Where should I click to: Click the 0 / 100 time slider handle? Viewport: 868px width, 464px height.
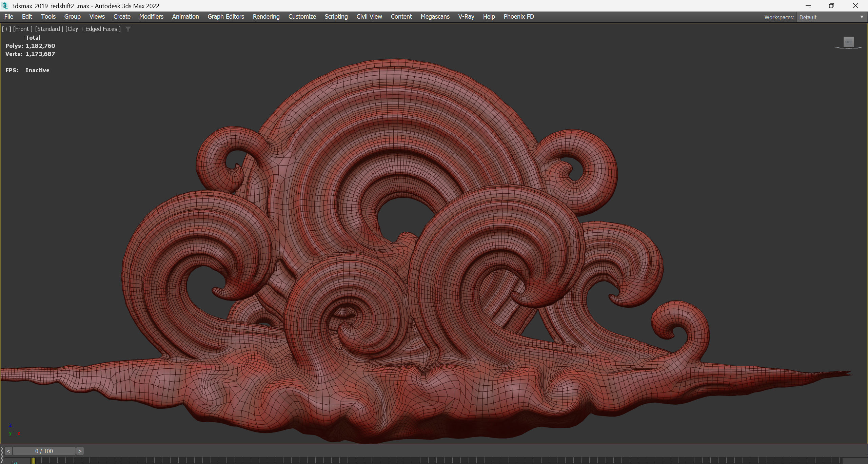pyautogui.click(x=44, y=451)
